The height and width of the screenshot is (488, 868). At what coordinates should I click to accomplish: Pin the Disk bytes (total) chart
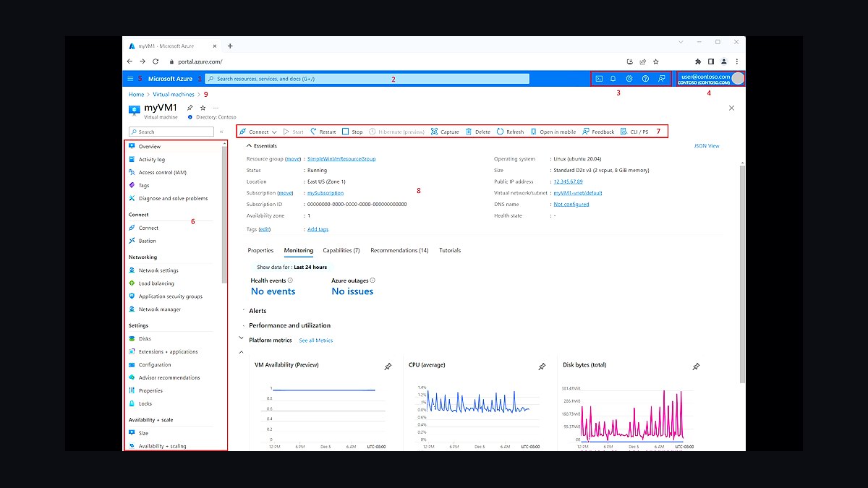[x=696, y=367]
